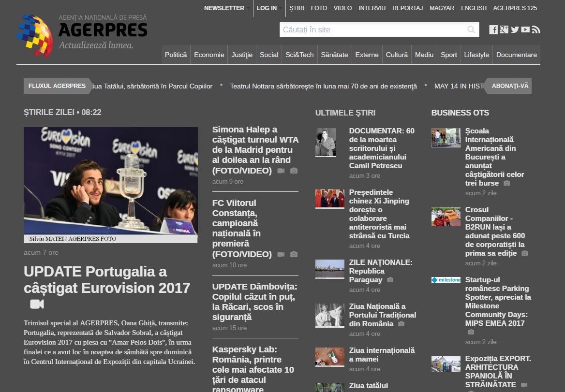This screenshot has width=565, height=392.
Task: Open Camil Petrescu article thumbnail
Action: (x=326, y=143)
